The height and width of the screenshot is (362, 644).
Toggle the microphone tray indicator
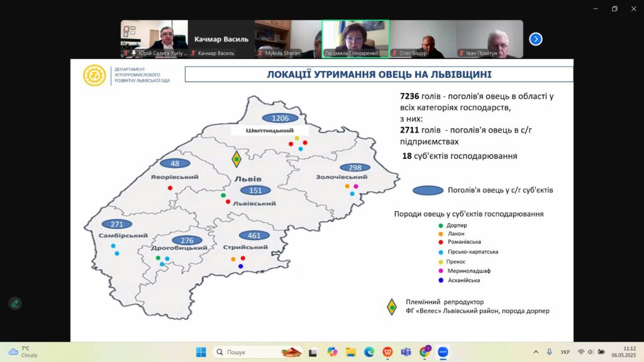point(549,352)
